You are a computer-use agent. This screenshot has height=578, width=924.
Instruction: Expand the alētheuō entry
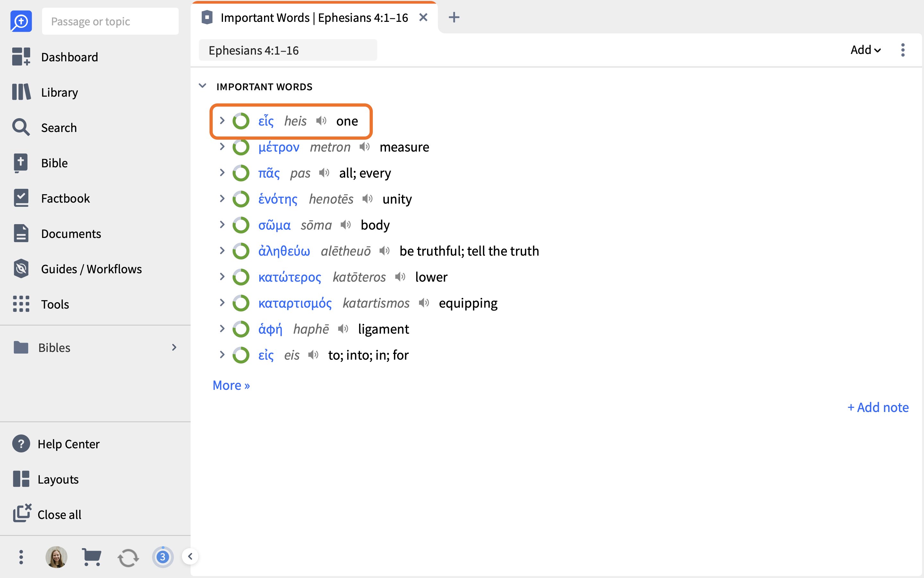pyautogui.click(x=222, y=251)
